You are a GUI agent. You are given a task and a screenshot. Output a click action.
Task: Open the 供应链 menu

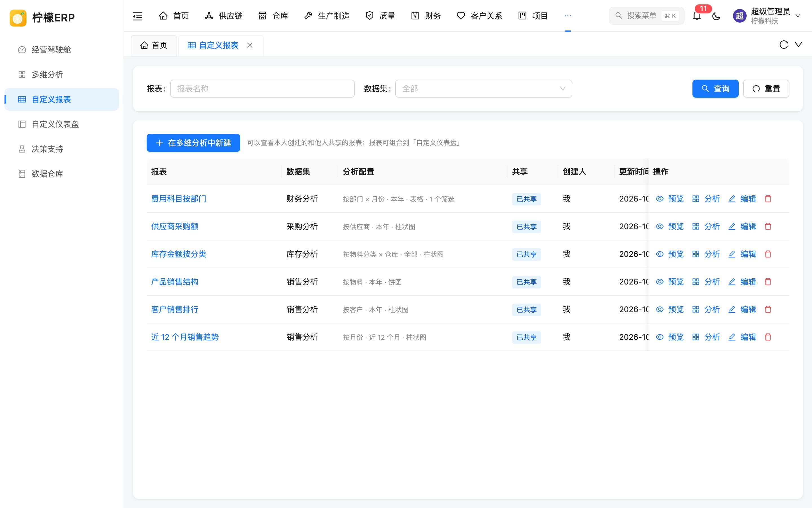point(224,16)
